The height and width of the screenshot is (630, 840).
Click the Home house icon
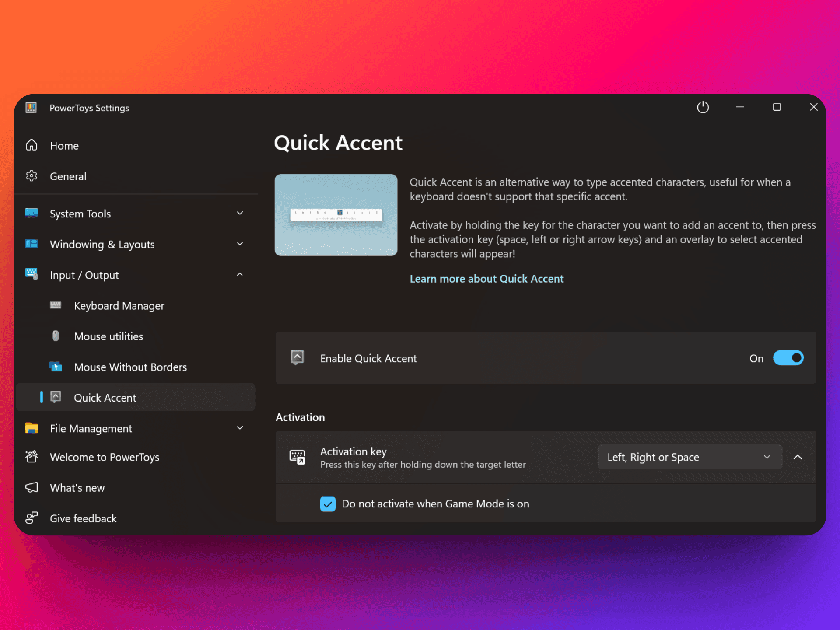click(31, 145)
